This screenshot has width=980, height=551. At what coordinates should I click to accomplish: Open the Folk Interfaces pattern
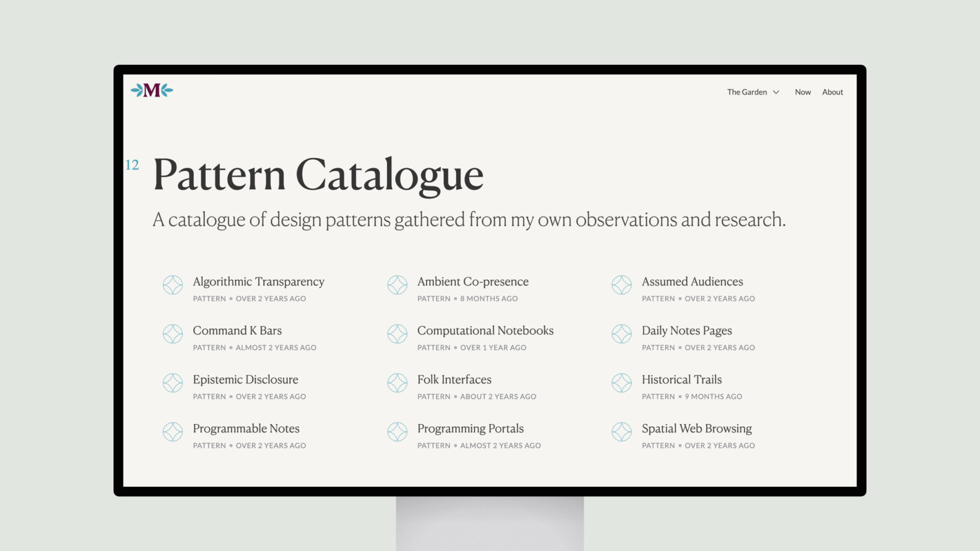pos(454,380)
